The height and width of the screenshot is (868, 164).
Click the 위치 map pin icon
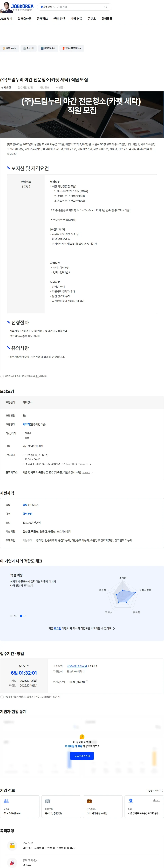pos(131,801)
